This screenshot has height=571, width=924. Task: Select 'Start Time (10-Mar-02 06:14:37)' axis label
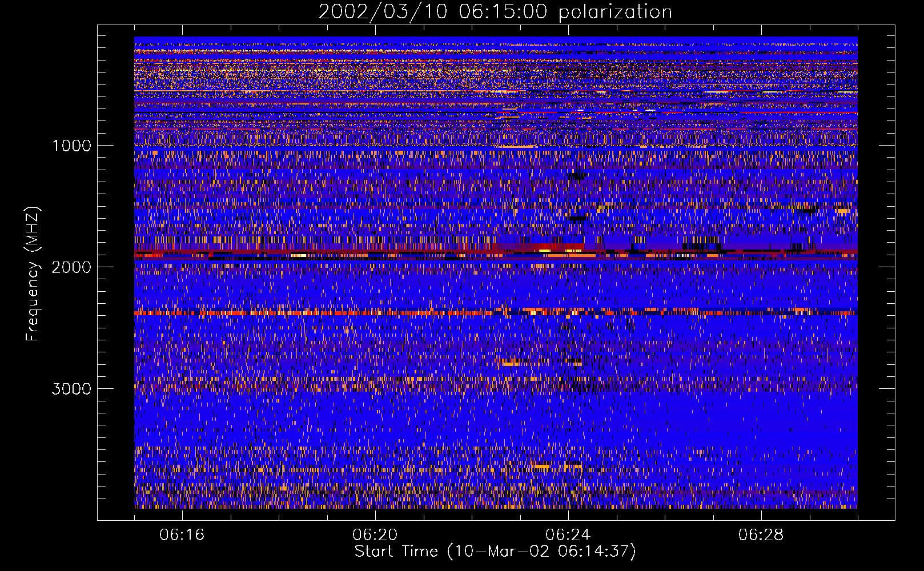495,552
